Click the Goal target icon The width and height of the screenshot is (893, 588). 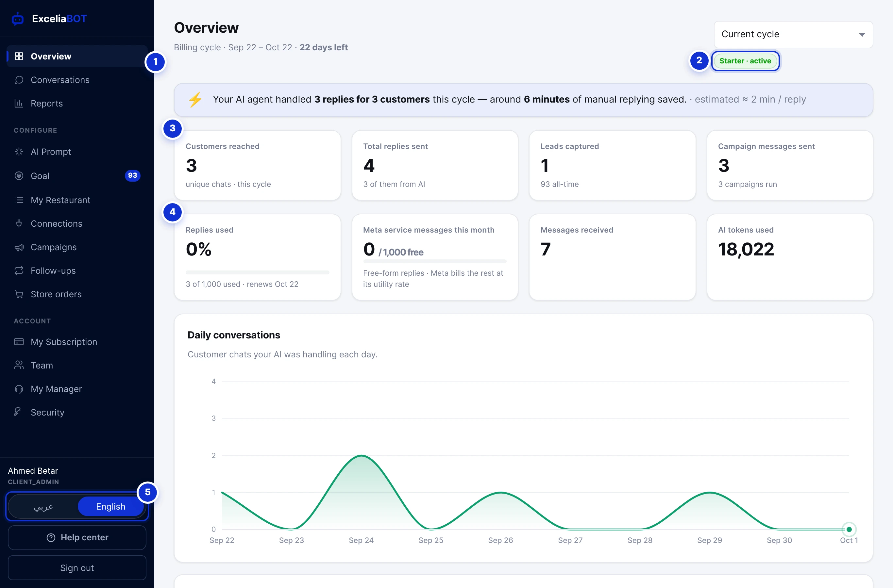[19, 175]
